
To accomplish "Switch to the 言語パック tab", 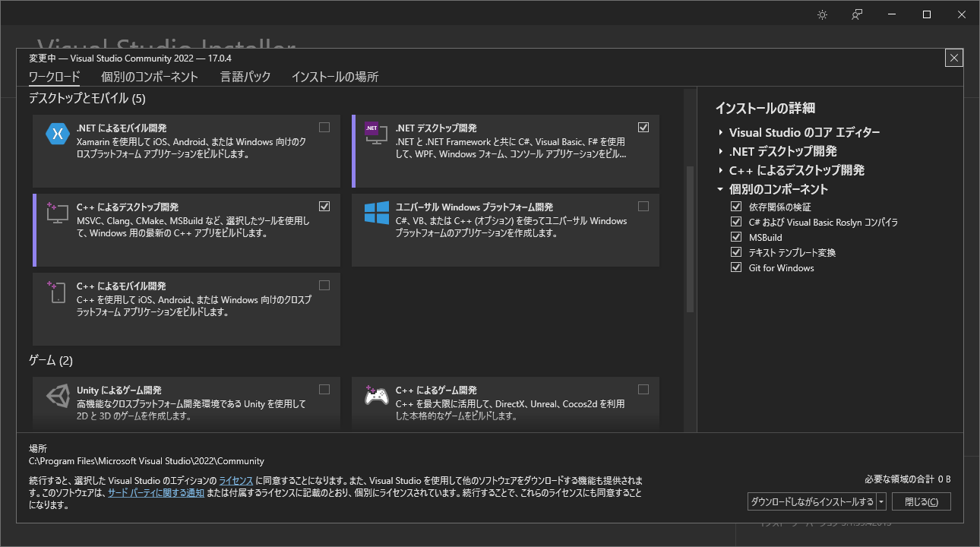I will (245, 77).
